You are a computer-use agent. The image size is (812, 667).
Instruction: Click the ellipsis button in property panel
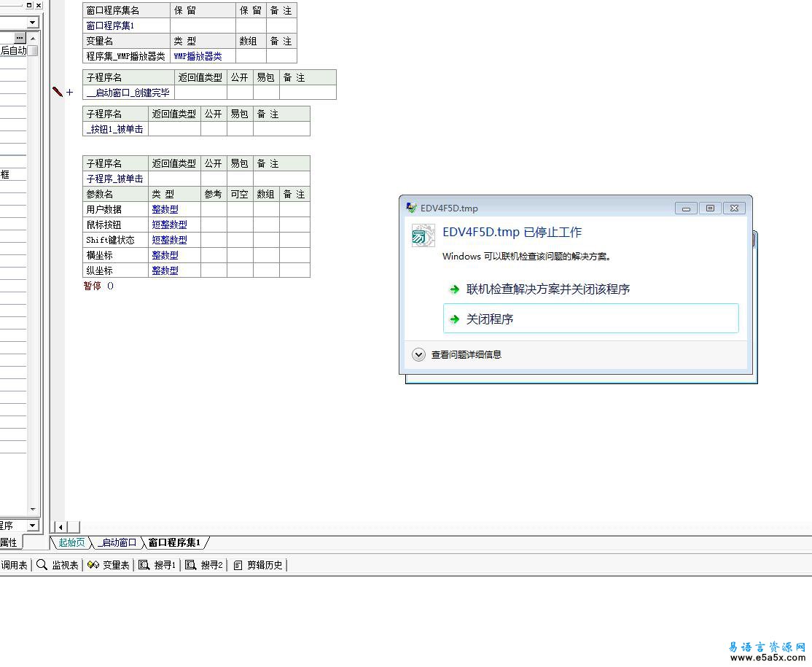[20, 37]
